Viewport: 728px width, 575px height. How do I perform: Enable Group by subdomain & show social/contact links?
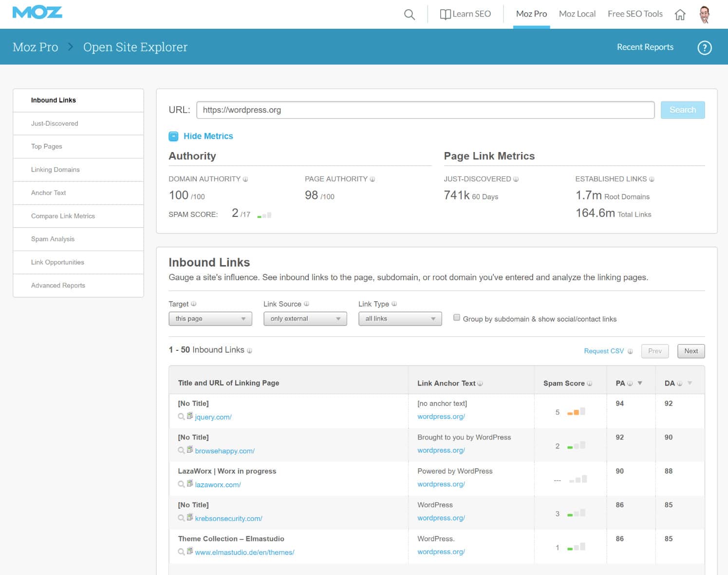456,317
